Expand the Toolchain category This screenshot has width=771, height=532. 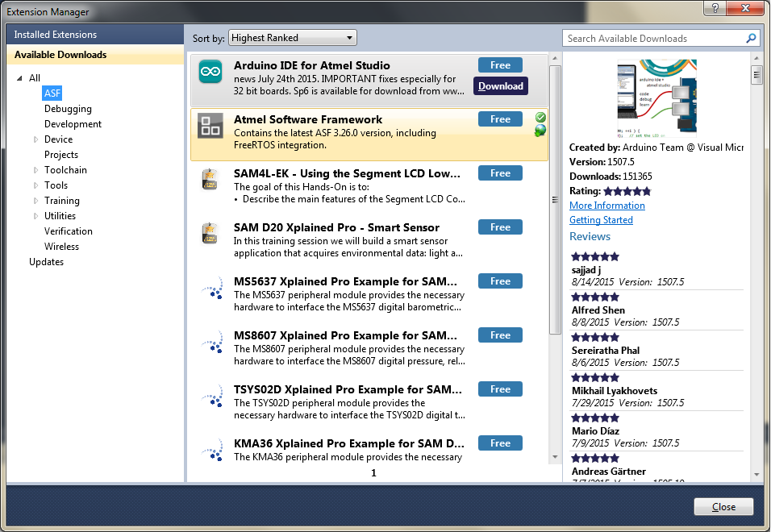click(x=35, y=170)
